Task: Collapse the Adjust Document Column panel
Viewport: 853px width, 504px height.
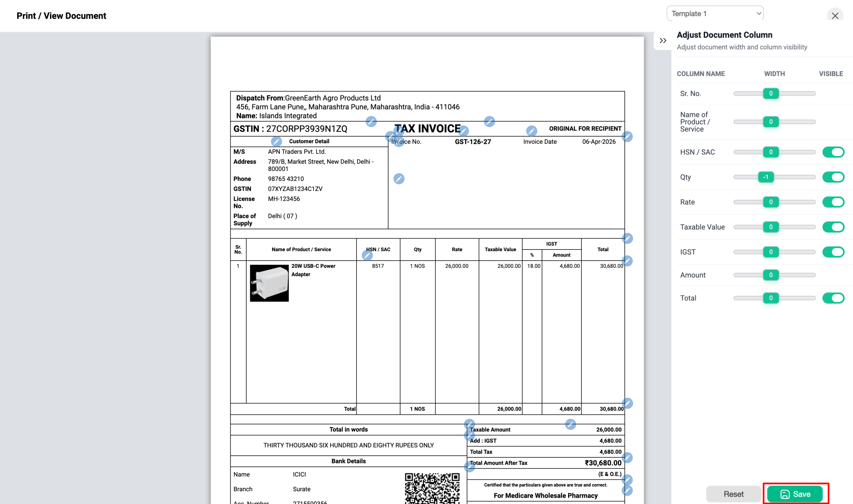Action: pos(663,41)
